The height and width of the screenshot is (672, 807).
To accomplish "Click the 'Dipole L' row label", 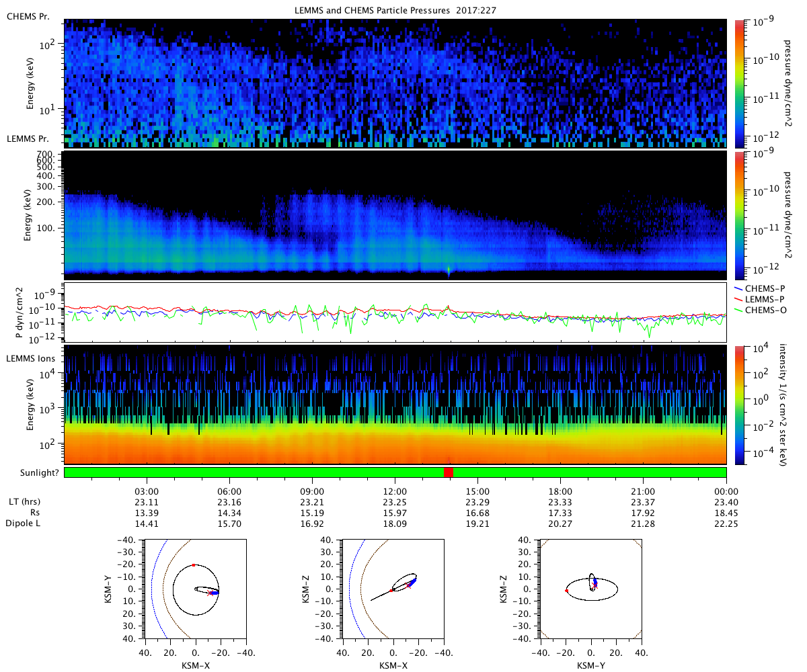I will 24,523.
